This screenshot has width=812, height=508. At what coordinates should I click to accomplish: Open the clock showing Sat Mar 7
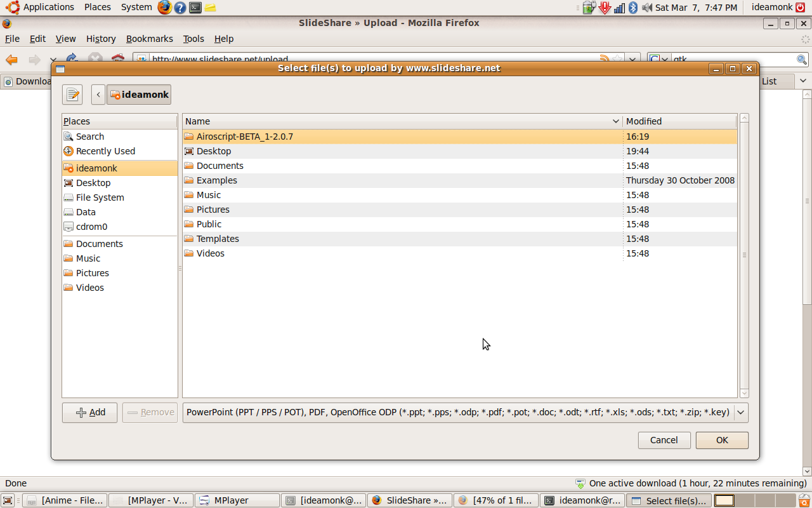pos(696,8)
